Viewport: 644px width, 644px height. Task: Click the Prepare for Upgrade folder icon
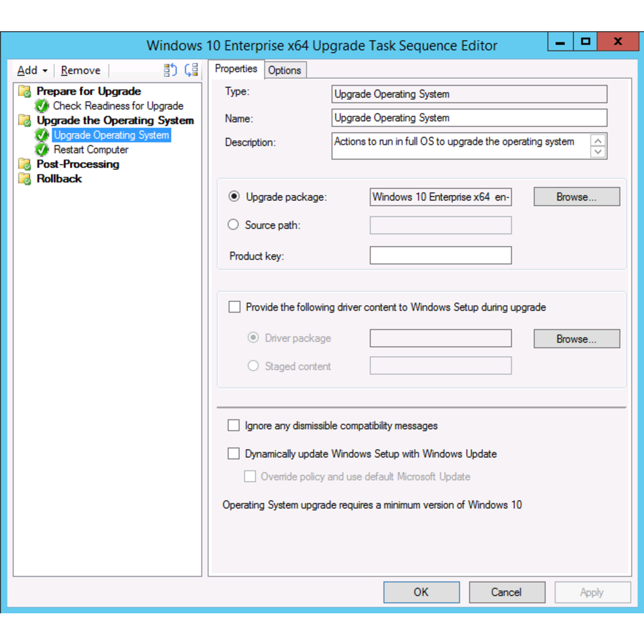click(x=25, y=92)
